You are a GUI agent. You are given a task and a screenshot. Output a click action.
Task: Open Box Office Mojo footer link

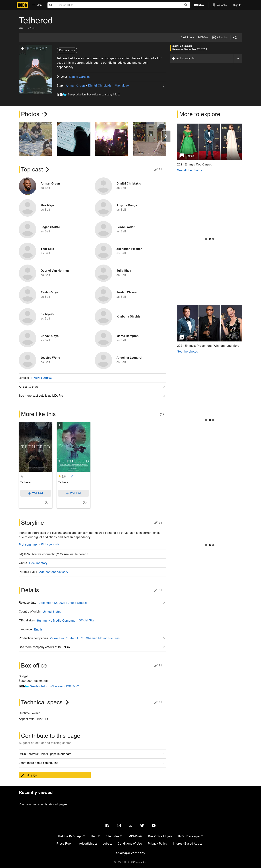point(160,836)
